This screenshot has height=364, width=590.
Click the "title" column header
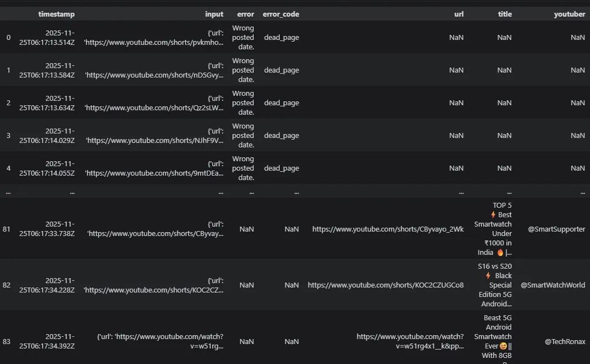504,14
